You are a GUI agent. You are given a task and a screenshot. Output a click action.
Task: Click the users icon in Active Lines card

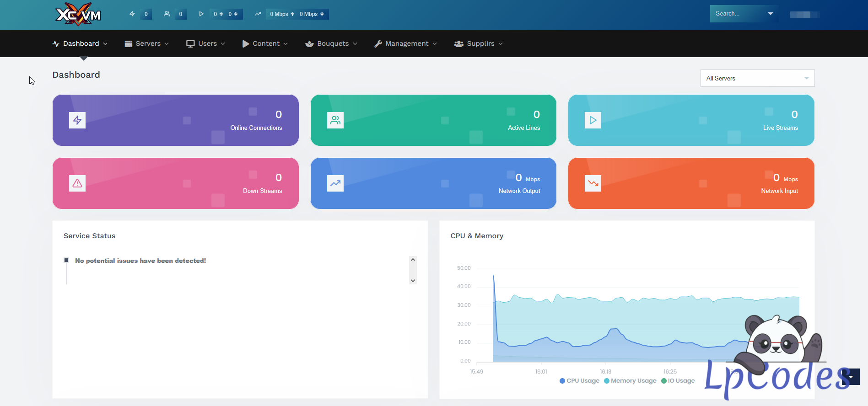(335, 120)
